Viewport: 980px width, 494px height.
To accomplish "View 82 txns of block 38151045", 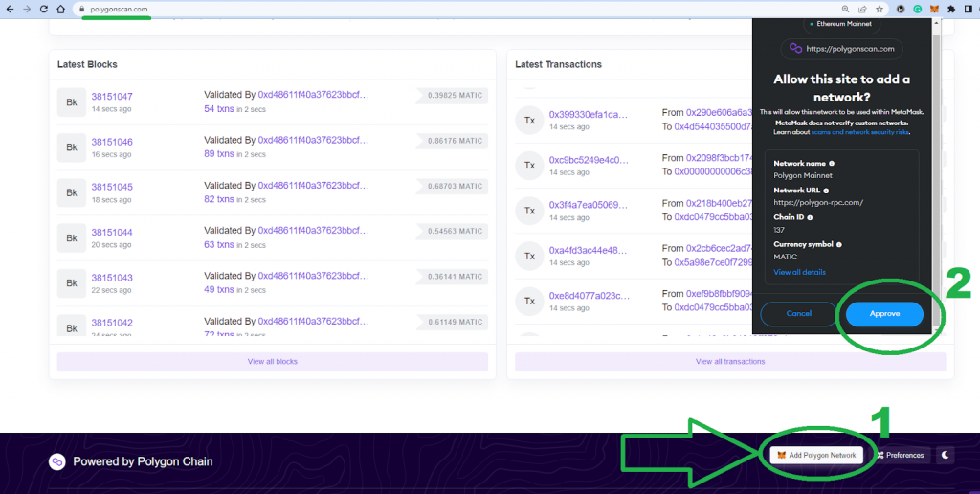I will [219, 199].
